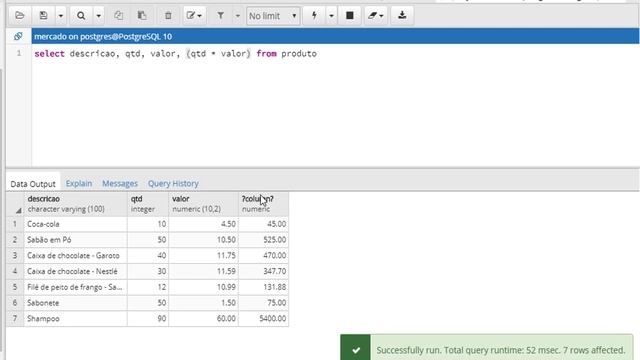Image resolution: width=640 pixels, height=360 pixels.
Task: Switch to the Explain tab
Action: (79, 183)
